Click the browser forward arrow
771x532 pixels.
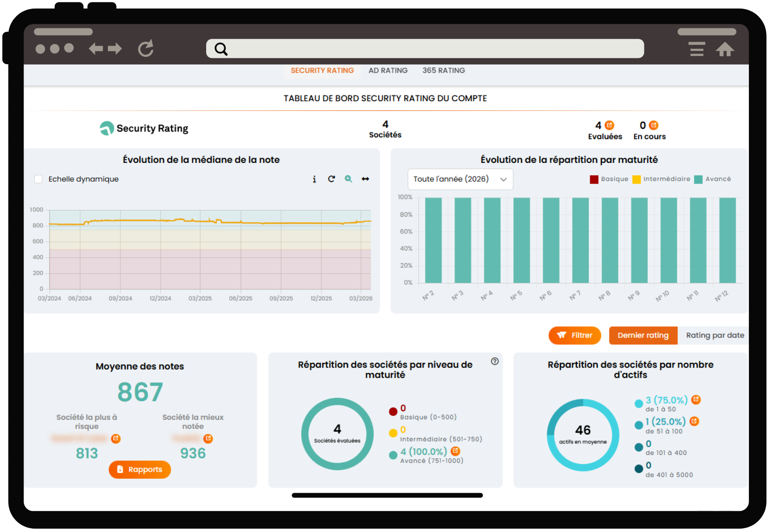coord(115,48)
